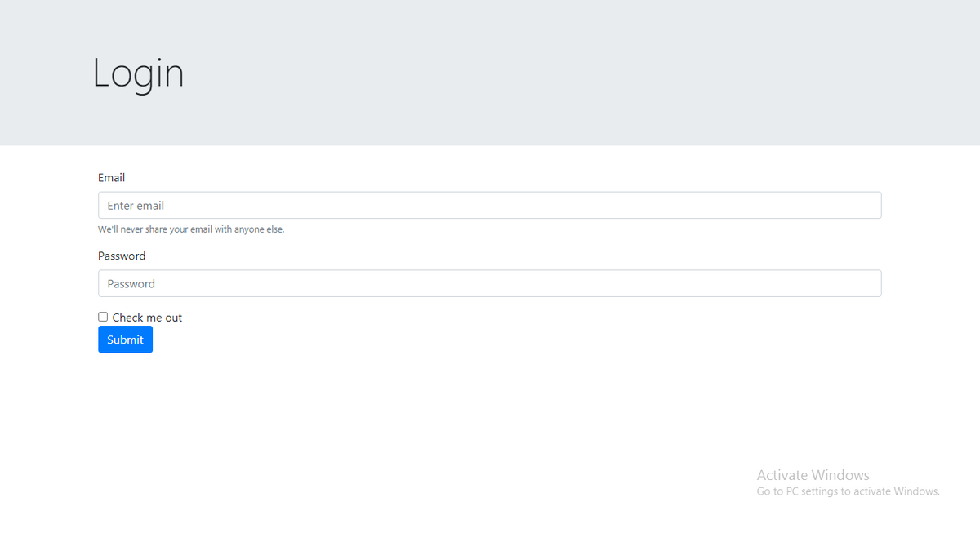Viewport: 980px width, 551px height.
Task: Click the Login page heading
Action: 138,73
